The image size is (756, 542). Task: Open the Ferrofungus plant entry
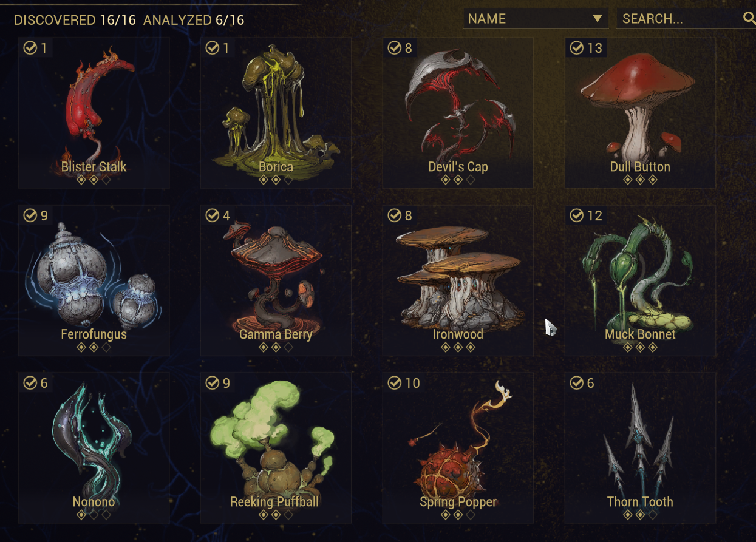tap(94, 280)
